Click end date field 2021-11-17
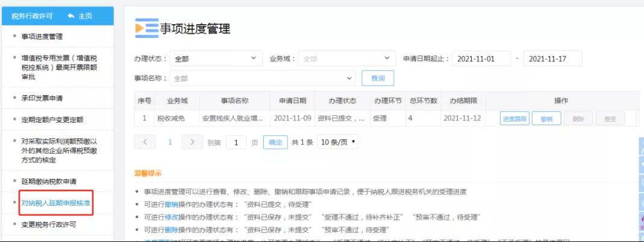This screenshot has width=644, height=242. pos(552,58)
